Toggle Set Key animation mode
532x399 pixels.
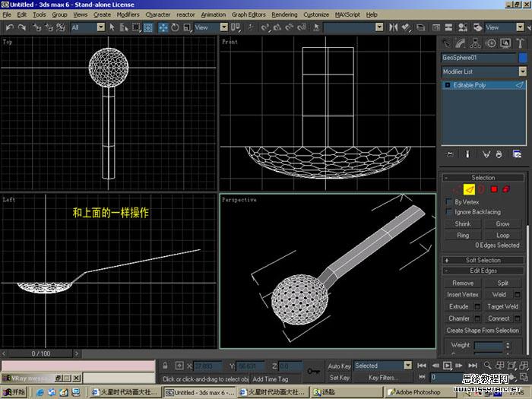[339, 378]
